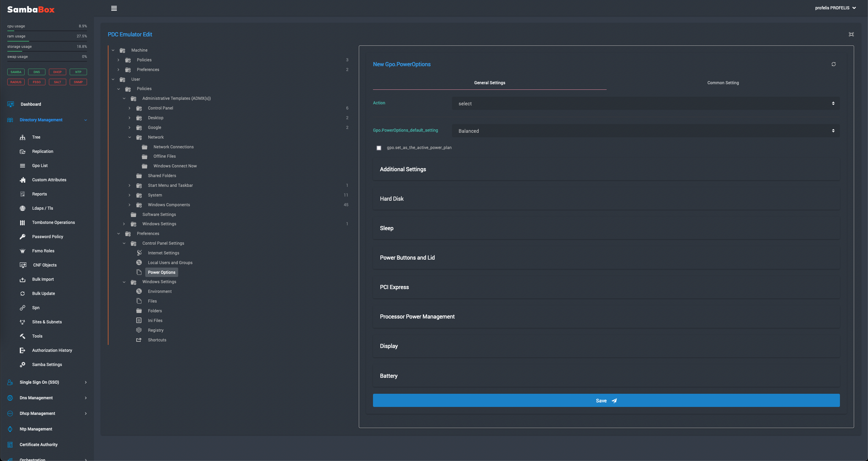The width and height of the screenshot is (868, 461).
Task: Click the Internet Settings icon in tree
Action: (139, 253)
